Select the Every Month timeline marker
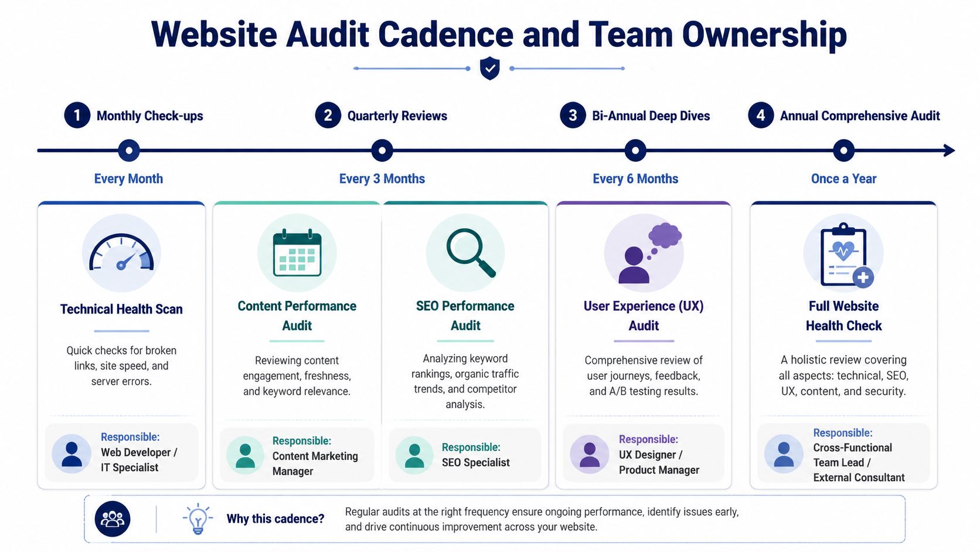The image size is (980, 552). pos(129,151)
